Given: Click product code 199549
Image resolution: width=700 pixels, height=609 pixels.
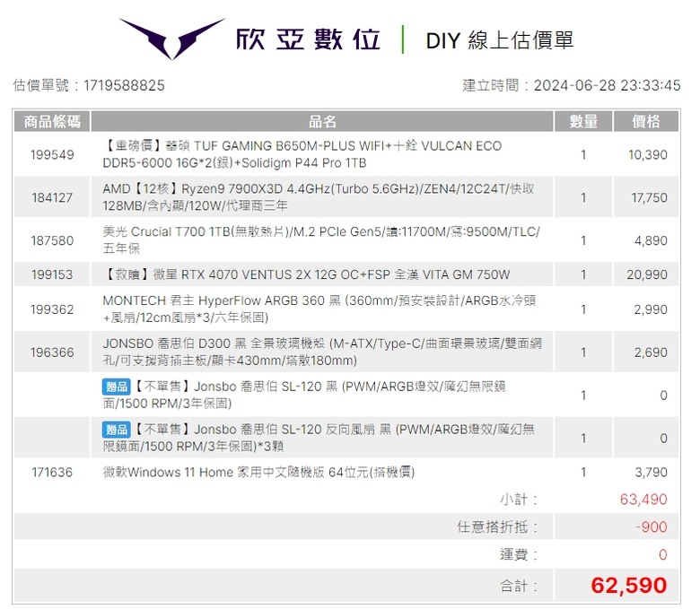Looking at the screenshot, I should (52, 155).
